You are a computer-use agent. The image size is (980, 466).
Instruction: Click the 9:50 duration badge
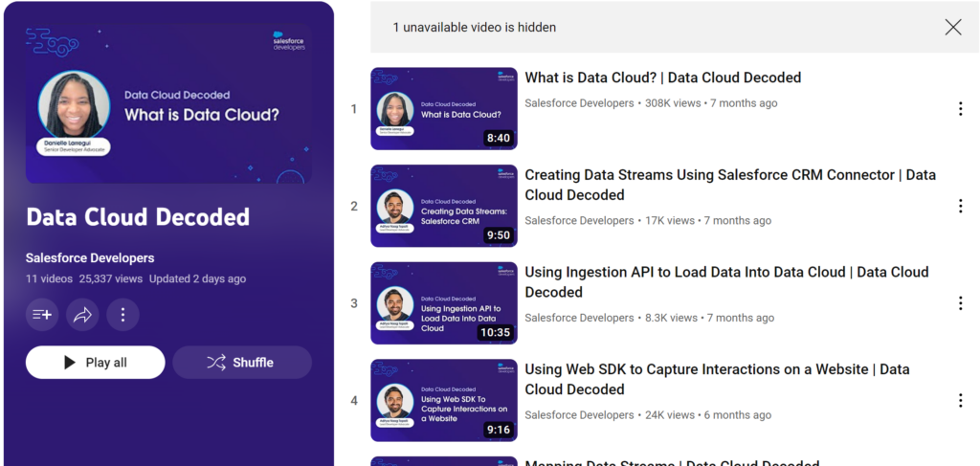(498, 235)
